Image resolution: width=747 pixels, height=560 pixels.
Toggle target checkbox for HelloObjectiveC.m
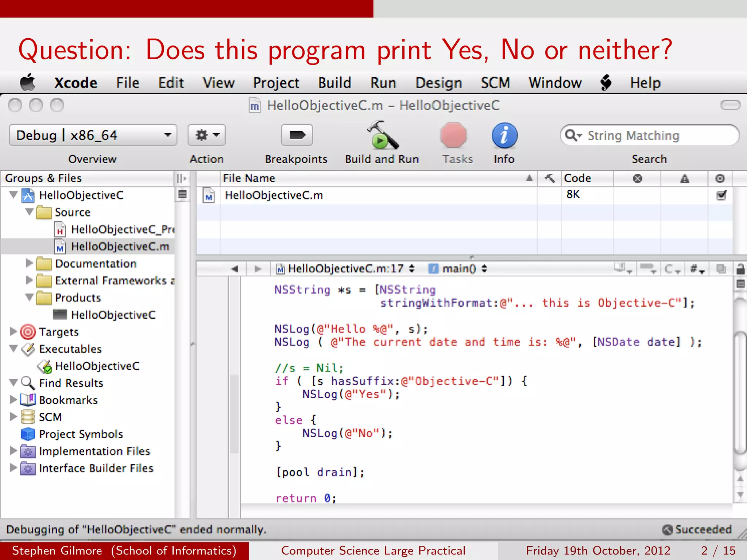tap(721, 195)
